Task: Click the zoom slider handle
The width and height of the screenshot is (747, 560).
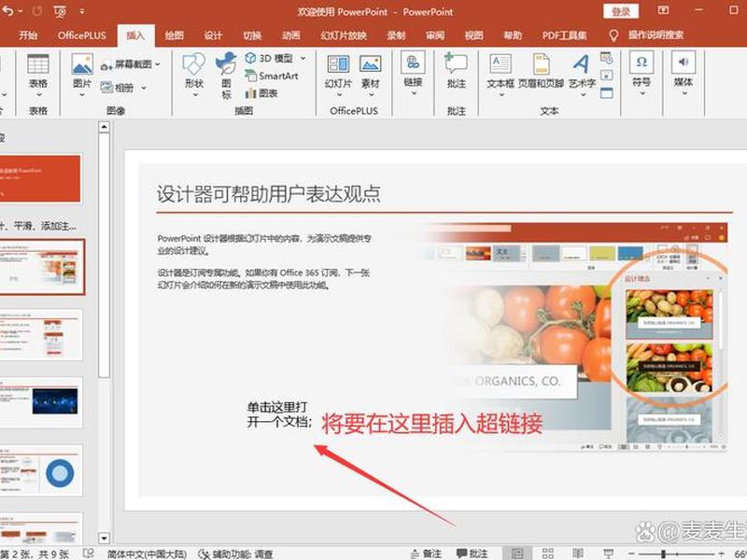Action: [x=664, y=553]
